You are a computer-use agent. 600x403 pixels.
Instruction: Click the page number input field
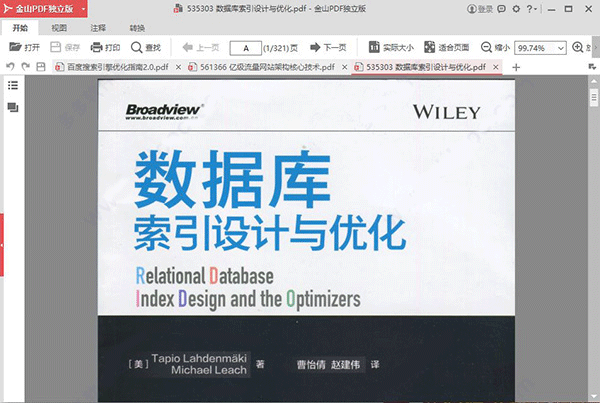pos(246,48)
